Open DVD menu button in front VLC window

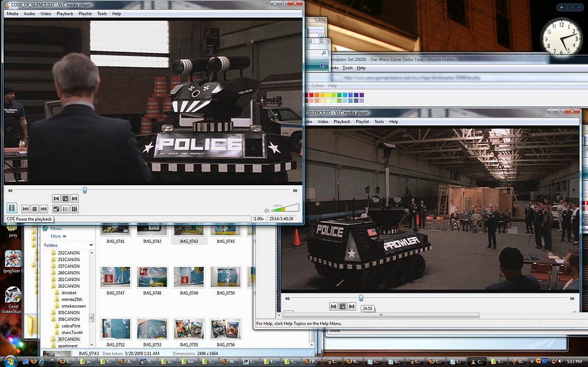[65, 198]
